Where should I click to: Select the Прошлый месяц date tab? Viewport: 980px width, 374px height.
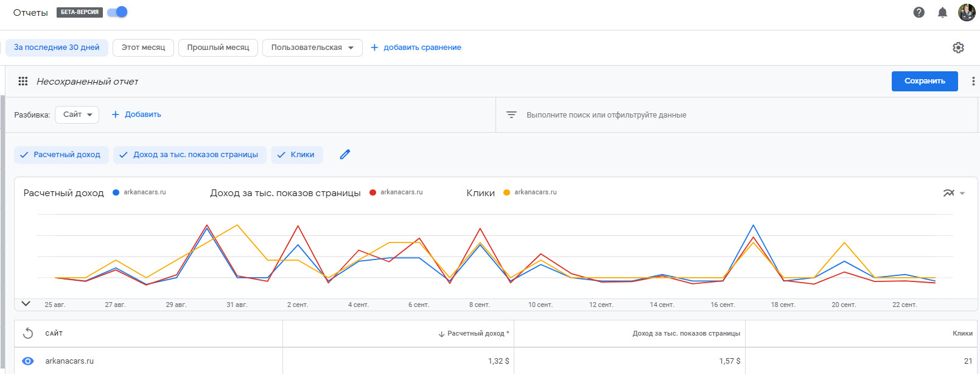(x=218, y=48)
